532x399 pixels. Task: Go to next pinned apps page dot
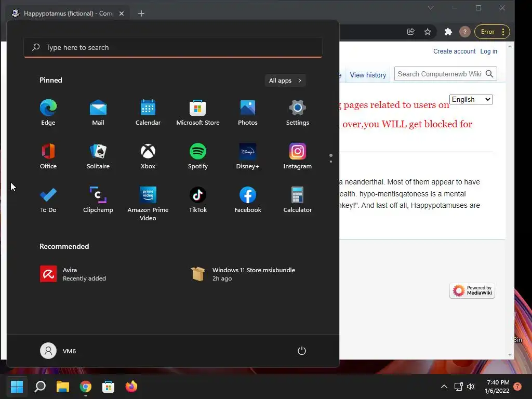tap(331, 162)
